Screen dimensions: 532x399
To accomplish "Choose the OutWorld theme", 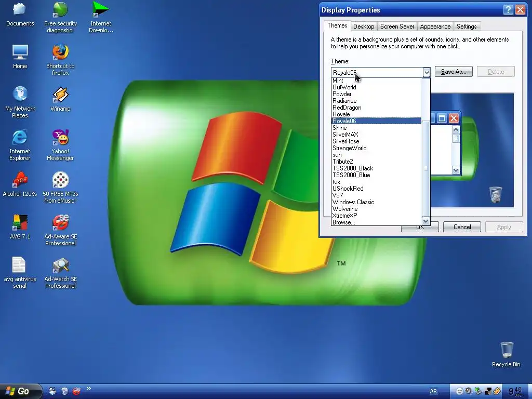I will point(376,87).
